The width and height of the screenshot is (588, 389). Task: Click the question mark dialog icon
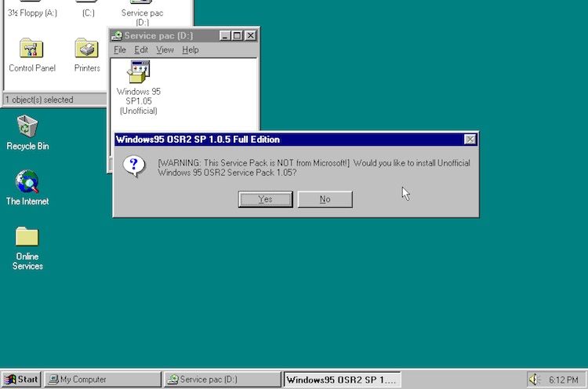tap(134, 166)
